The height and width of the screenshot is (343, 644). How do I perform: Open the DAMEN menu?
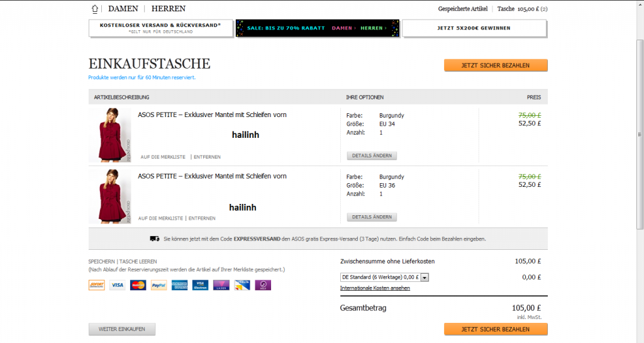tap(123, 9)
